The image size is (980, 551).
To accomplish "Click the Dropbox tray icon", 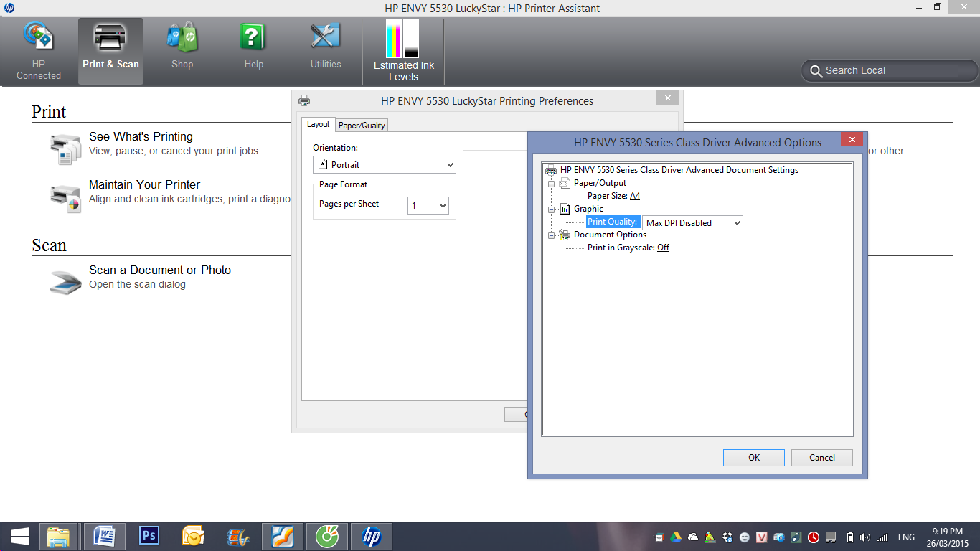I will click(x=727, y=537).
